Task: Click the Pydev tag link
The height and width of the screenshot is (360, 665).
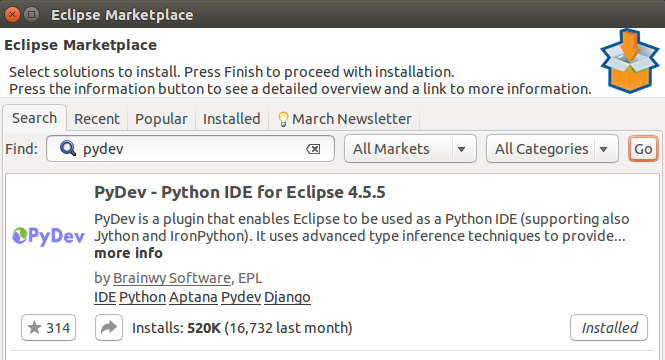Action: coord(241,297)
